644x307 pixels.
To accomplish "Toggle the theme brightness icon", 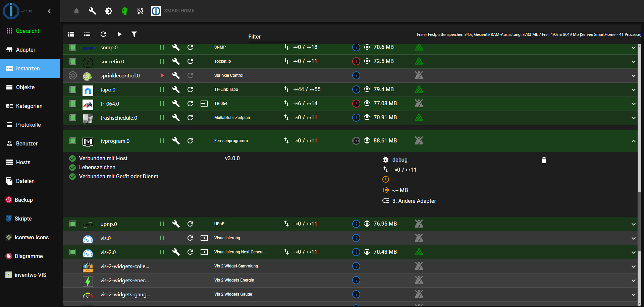I will (x=109, y=11).
